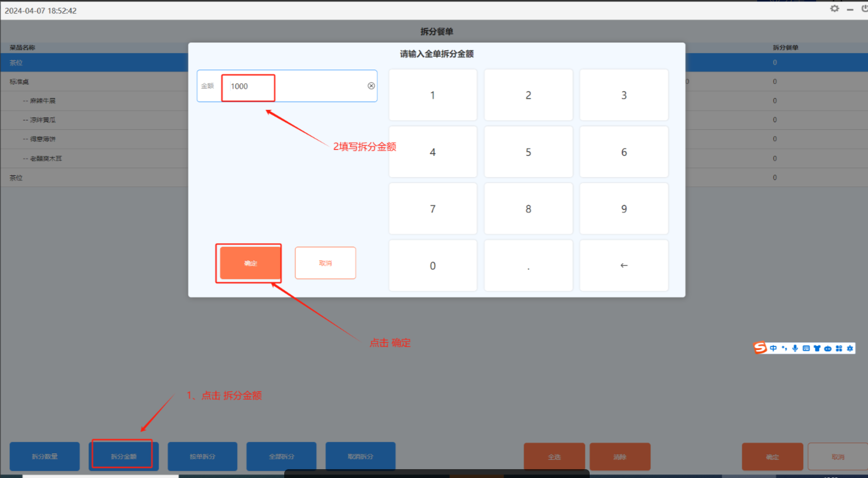868x478 pixels.
Task: Toggle Chinese/English mode in Sogou bar
Action: coord(773,348)
